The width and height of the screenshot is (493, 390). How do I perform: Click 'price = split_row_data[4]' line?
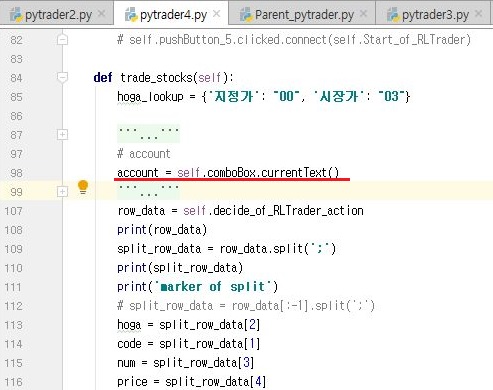click(x=192, y=382)
